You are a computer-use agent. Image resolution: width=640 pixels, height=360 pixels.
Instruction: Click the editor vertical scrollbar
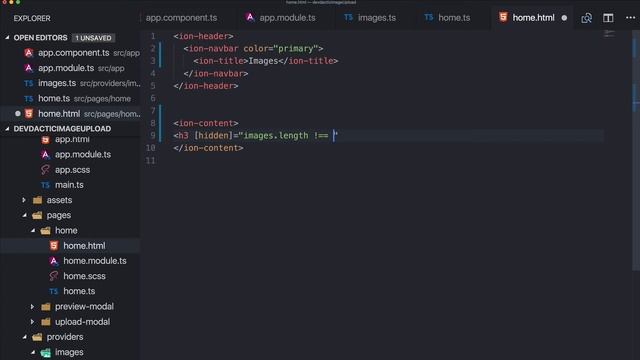click(x=636, y=150)
